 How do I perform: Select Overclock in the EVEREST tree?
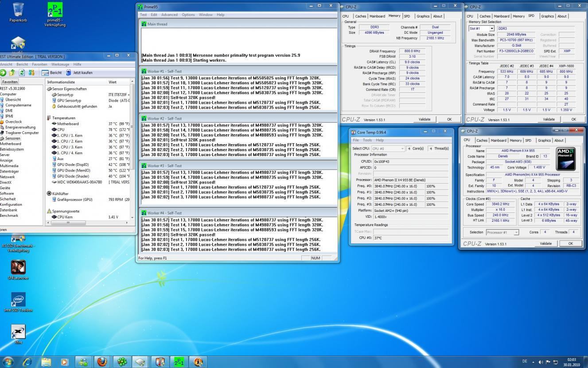click(13, 121)
